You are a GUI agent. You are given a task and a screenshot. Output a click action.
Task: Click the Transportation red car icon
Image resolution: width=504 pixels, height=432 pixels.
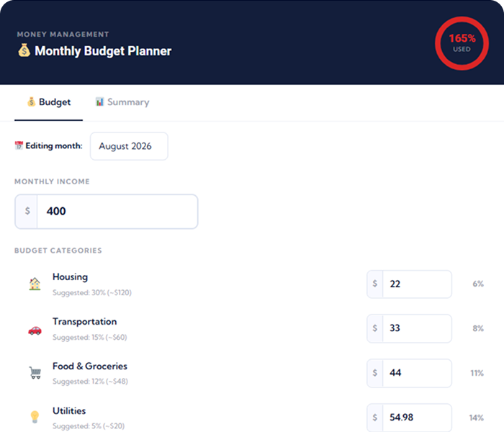(x=35, y=330)
